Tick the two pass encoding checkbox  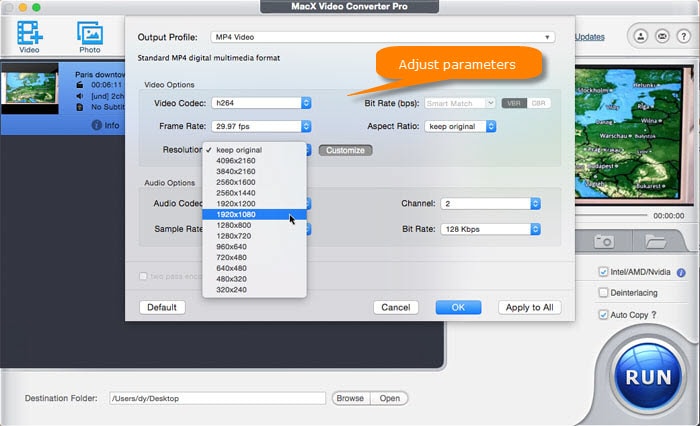point(143,276)
